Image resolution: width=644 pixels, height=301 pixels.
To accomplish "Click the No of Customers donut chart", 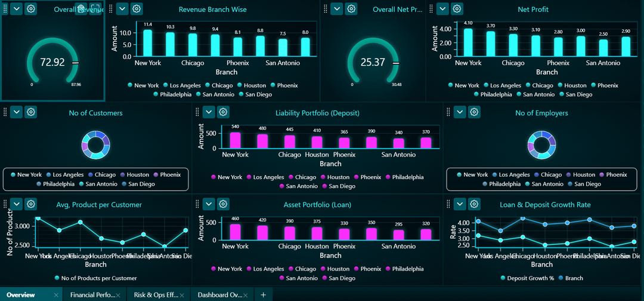I will click(95, 145).
